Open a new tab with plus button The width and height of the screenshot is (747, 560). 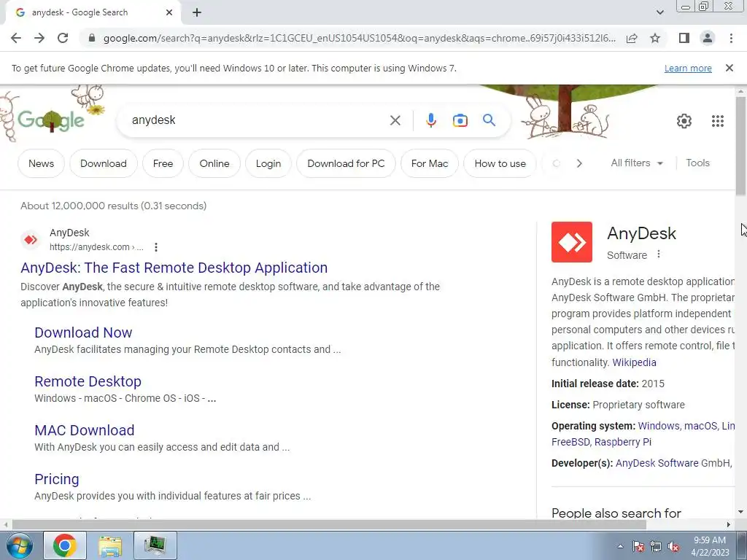click(x=197, y=12)
